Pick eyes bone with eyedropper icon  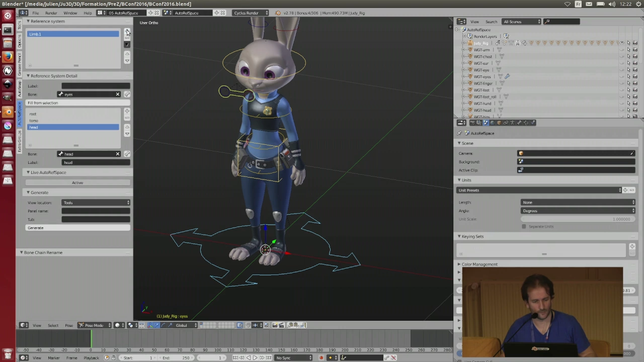pos(127,94)
